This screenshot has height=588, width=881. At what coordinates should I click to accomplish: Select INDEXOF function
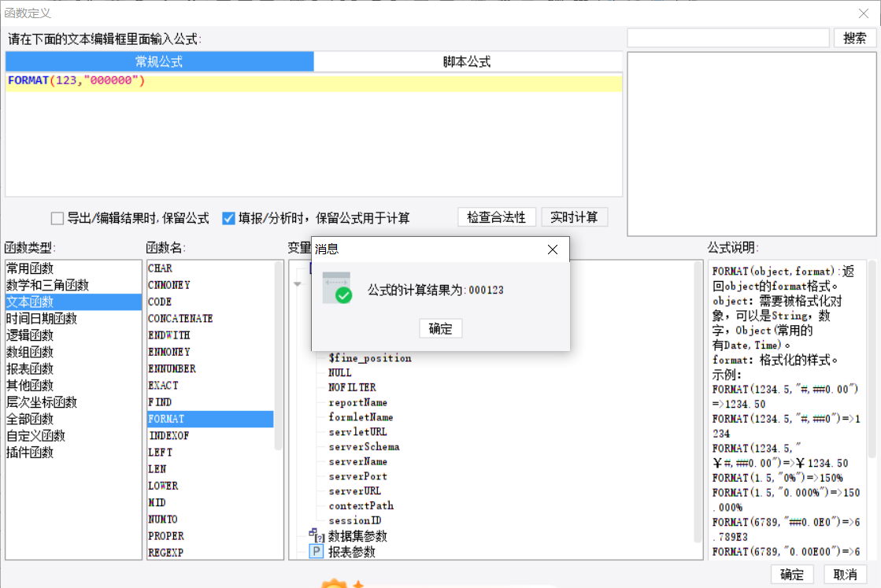click(x=210, y=436)
